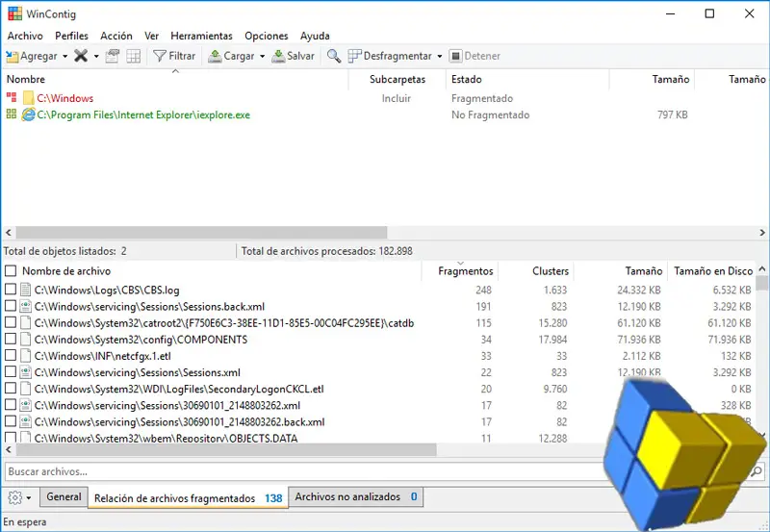Open the Ver menu
The width and height of the screenshot is (770, 532).
[x=152, y=36]
